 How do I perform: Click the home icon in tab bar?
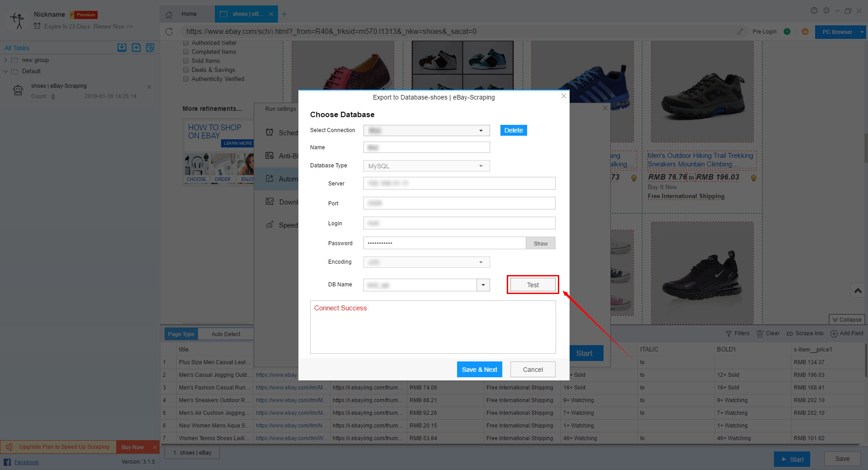point(169,14)
